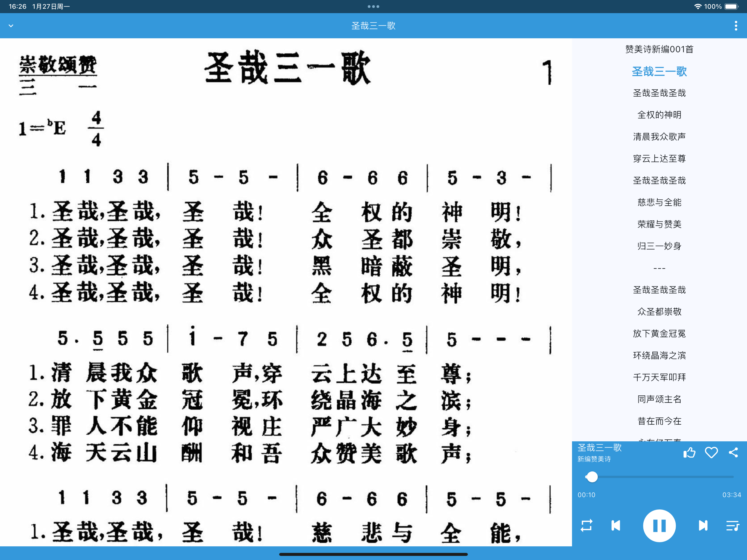Tap the thumbs-up like icon
This screenshot has width=747, height=560.
689,452
